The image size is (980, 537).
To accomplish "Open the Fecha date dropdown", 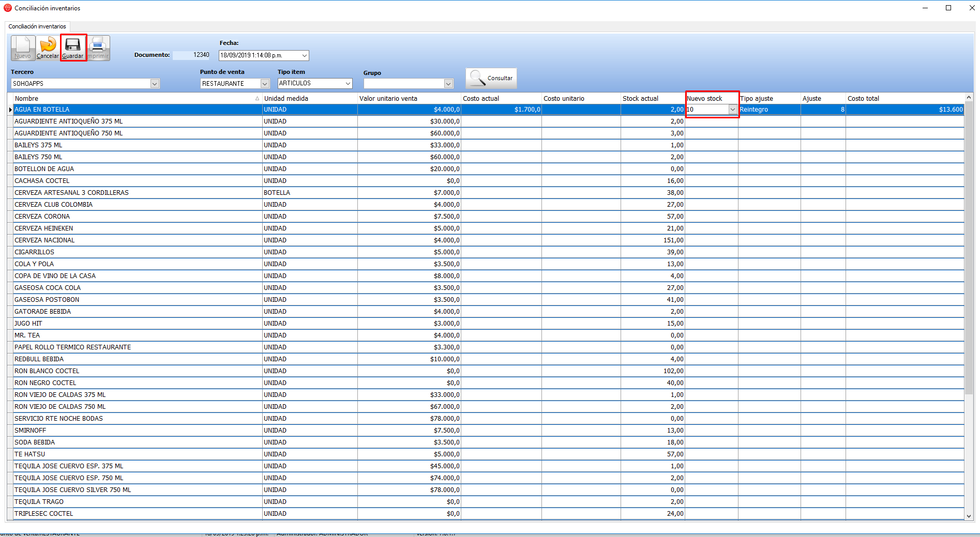I will pos(305,55).
